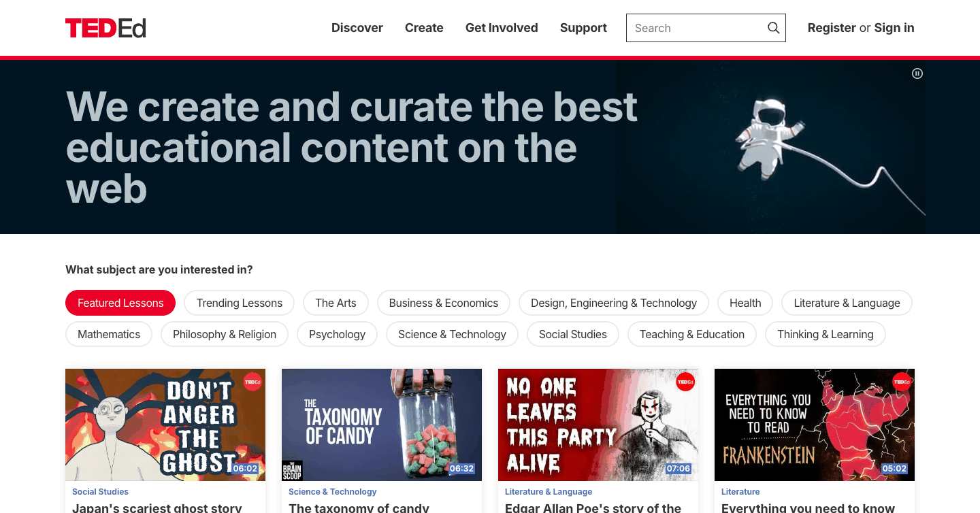Choose the Health subject pill

tap(745, 303)
